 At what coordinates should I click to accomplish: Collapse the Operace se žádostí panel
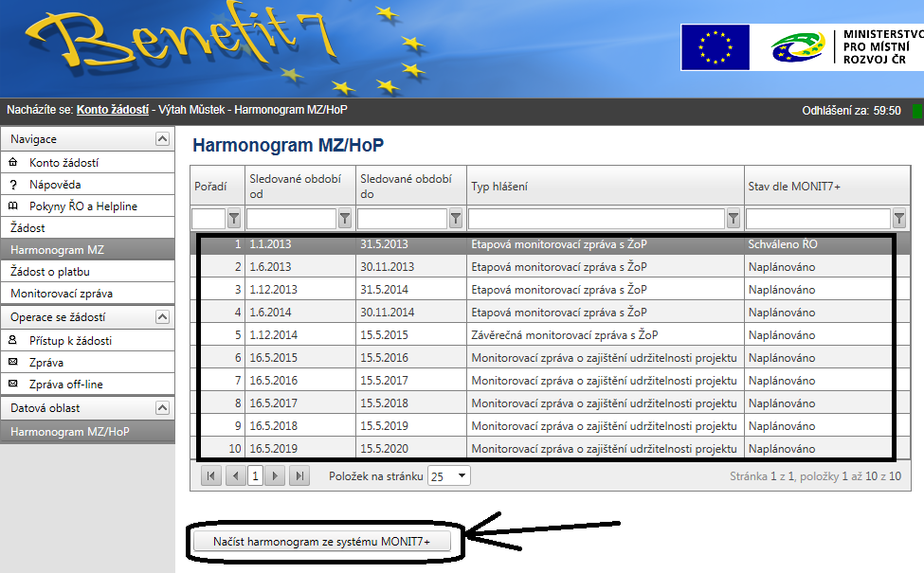point(162,317)
